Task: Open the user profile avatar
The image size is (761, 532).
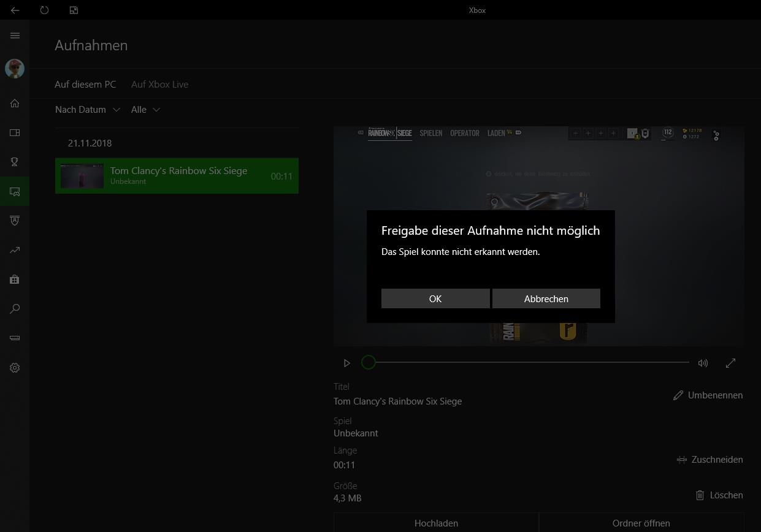Action: [x=15, y=69]
